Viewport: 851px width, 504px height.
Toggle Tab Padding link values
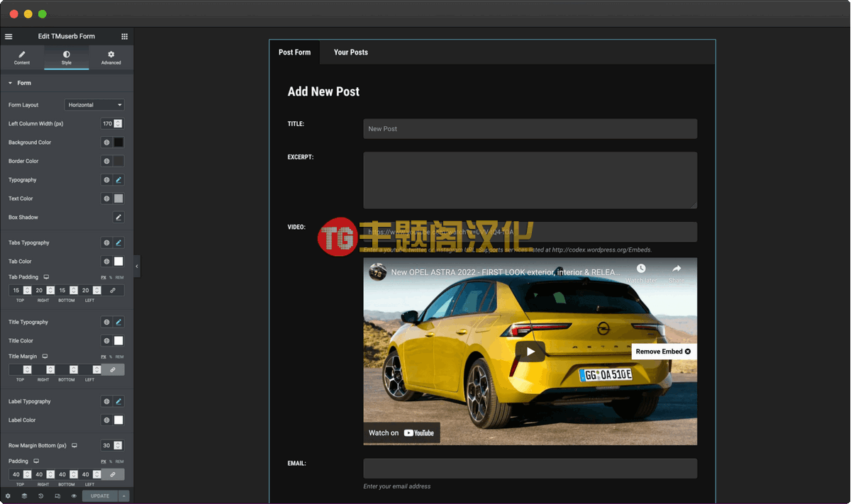113,291
